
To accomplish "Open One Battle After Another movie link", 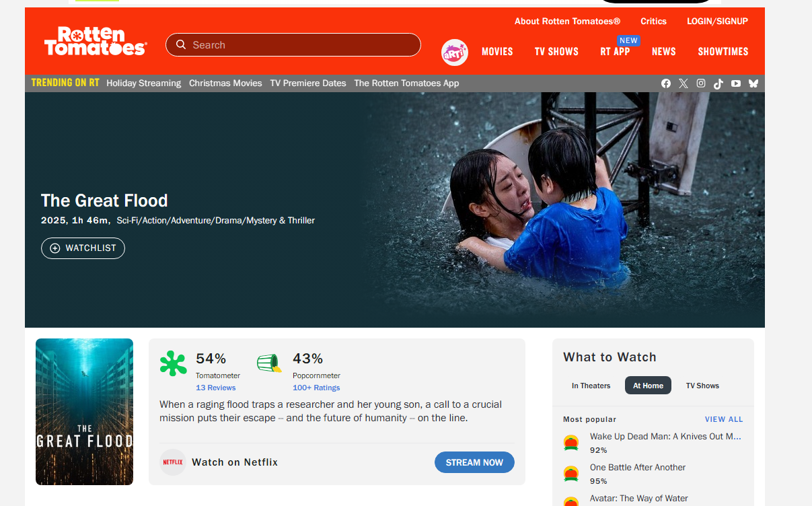I will tap(638, 468).
